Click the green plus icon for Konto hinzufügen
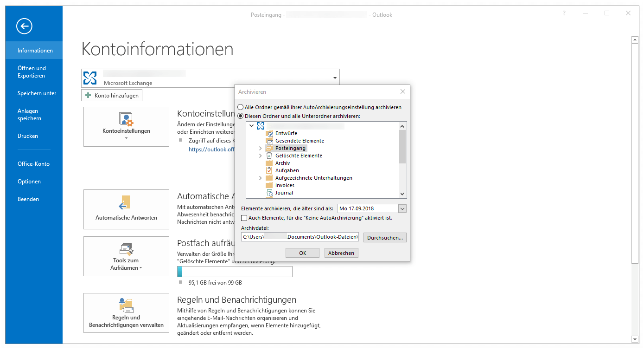This screenshot has width=644, height=351. click(x=88, y=95)
